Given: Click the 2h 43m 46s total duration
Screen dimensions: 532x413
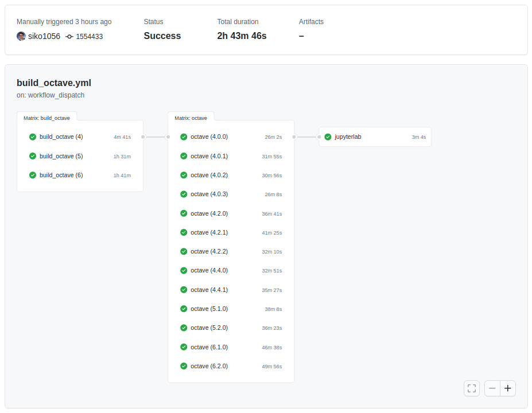Looking at the screenshot, I should coord(242,36).
